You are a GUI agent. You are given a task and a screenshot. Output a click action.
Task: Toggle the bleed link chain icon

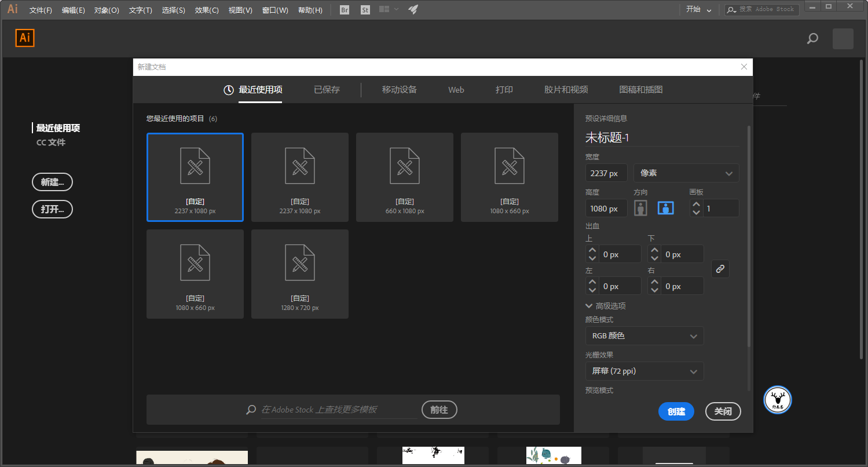(x=720, y=269)
